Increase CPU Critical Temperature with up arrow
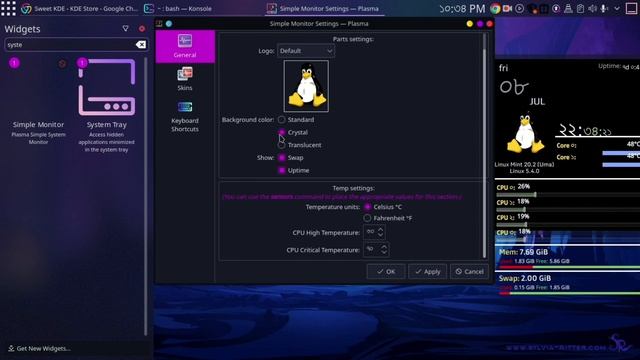This screenshot has width=640, height=360. tap(384, 247)
